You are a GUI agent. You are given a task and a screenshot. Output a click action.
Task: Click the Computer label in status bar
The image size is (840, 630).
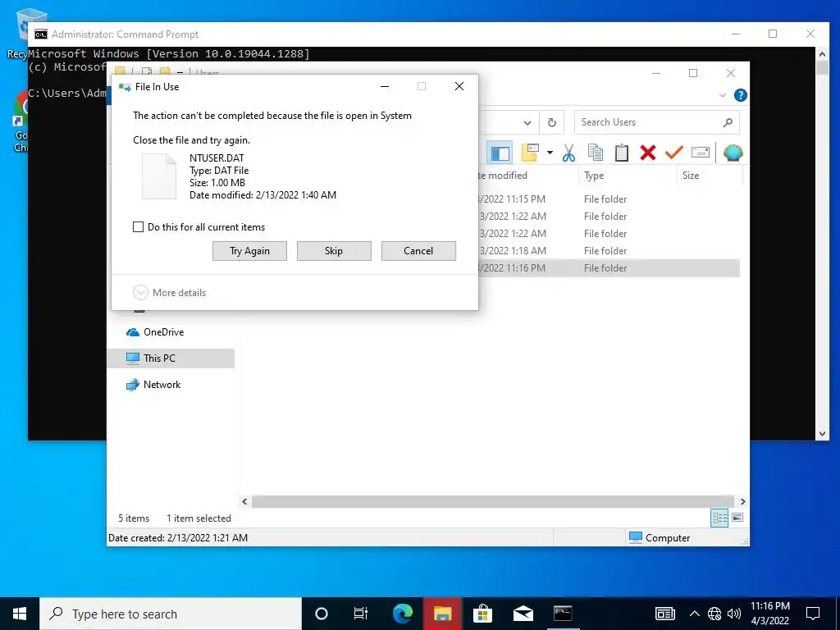point(668,538)
